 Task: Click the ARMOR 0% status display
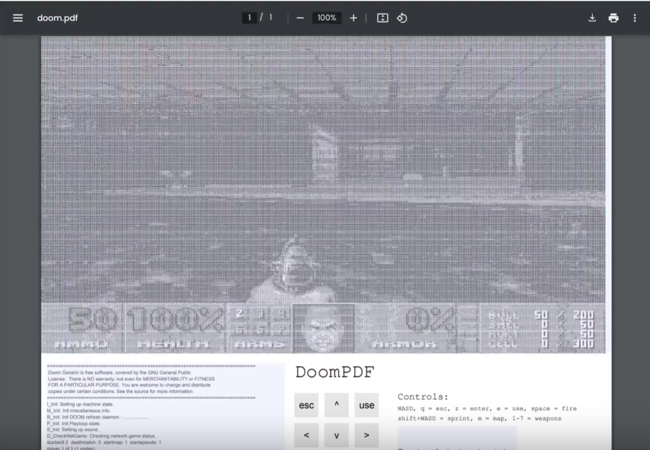pos(404,328)
